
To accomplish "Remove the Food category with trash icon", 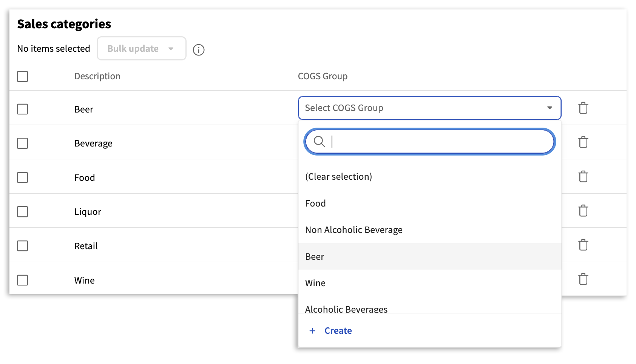I will click(x=583, y=177).
